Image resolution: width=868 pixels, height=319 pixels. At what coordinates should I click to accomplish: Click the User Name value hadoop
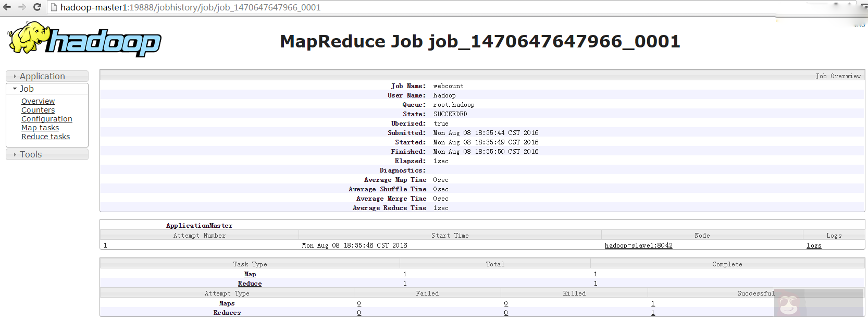(444, 95)
